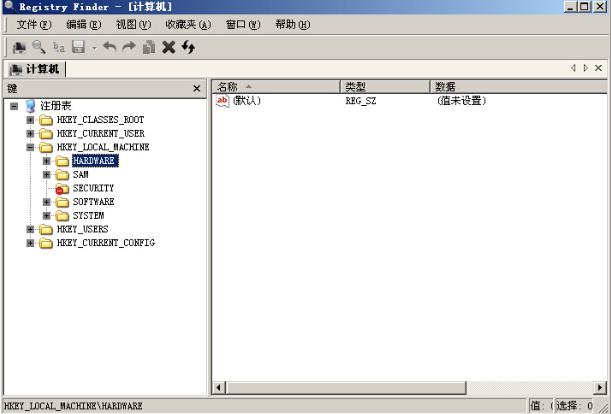Viewport: 611px width, 414px height.
Task: Open the 收藏夹 menu
Action: coord(188,25)
